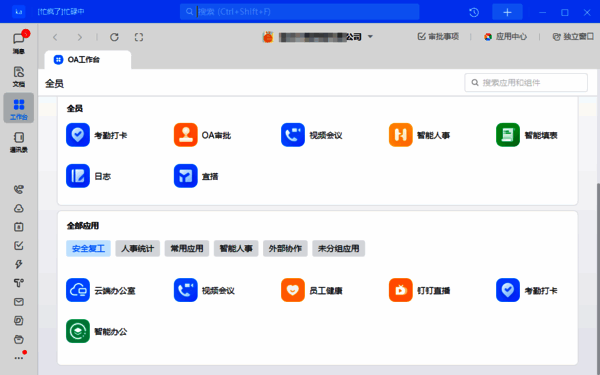Select the 安全复工 category tab
Viewport: 600px width, 375px height.
[88, 248]
